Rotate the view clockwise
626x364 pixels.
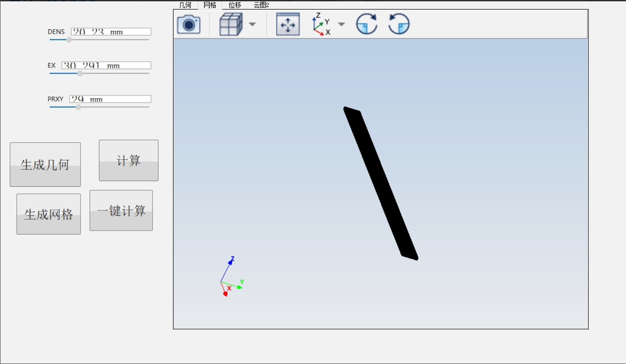[367, 24]
